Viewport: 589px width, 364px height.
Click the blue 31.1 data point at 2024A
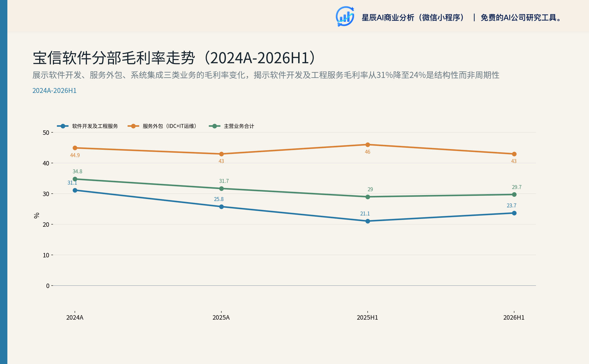point(75,190)
